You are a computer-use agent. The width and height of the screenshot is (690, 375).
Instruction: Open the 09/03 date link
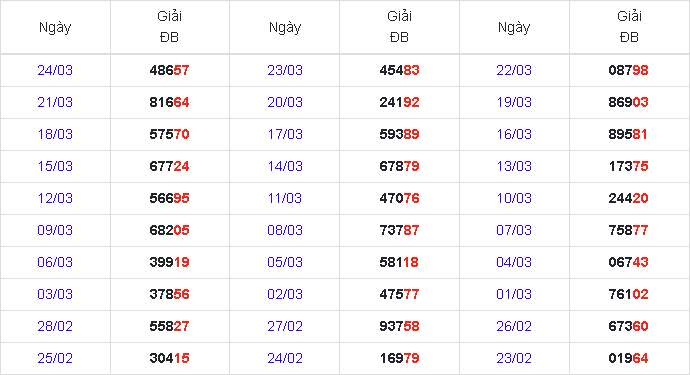[x=55, y=230]
